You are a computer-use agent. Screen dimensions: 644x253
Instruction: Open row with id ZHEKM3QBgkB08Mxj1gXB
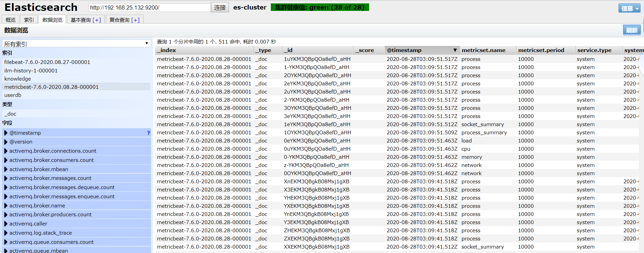pos(317,231)
